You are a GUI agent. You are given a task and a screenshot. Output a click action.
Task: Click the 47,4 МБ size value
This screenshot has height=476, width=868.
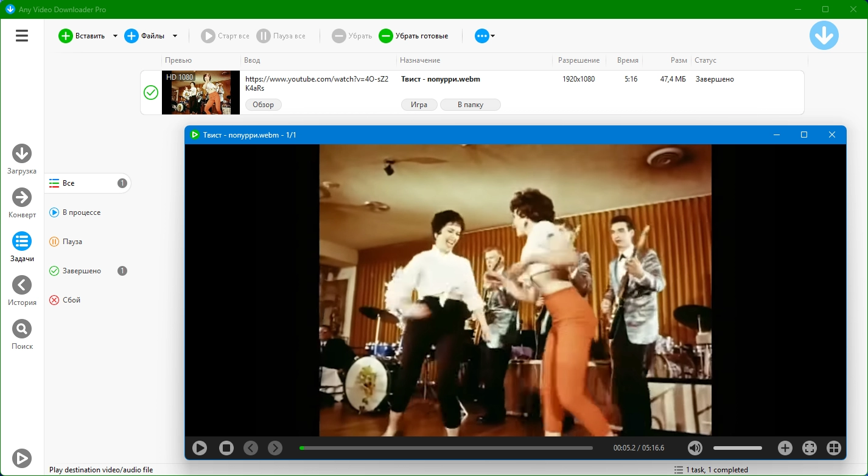pyautogui.click(x=673, y=79)
